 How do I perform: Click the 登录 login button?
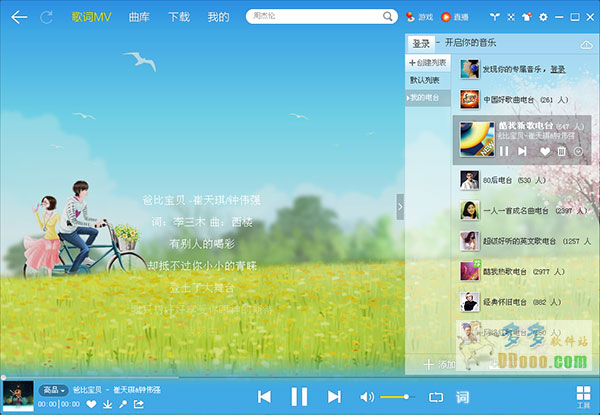421,44
